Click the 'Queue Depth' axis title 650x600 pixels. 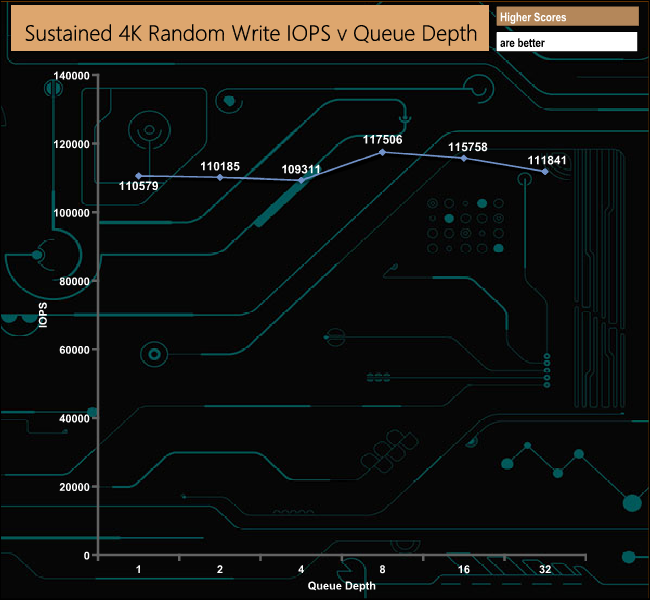342,586
